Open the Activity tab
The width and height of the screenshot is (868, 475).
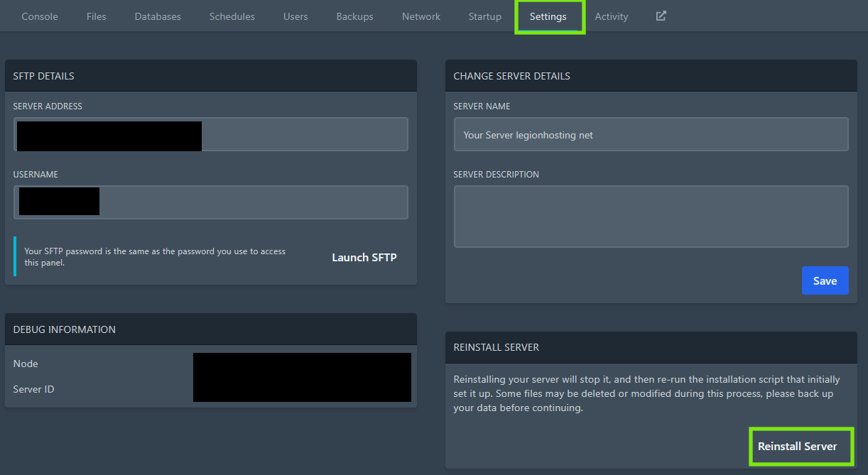pos(612,16)
